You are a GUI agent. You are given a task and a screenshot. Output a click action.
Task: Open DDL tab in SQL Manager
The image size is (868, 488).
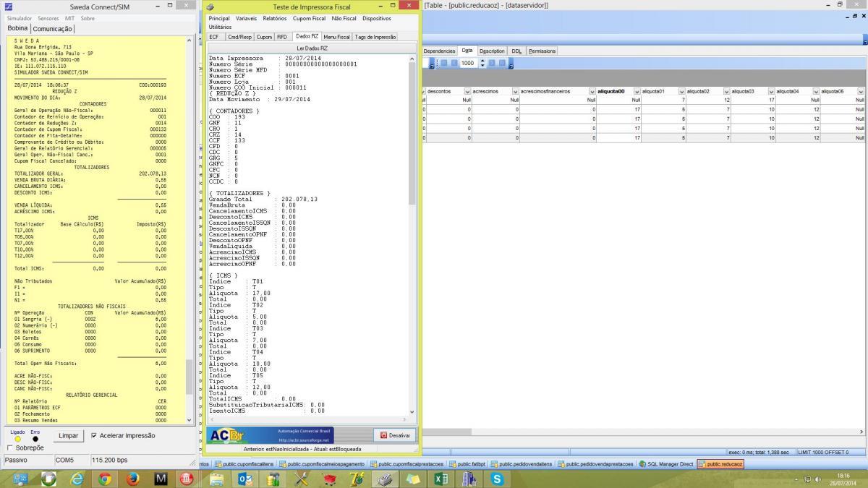tap(516, 51)
